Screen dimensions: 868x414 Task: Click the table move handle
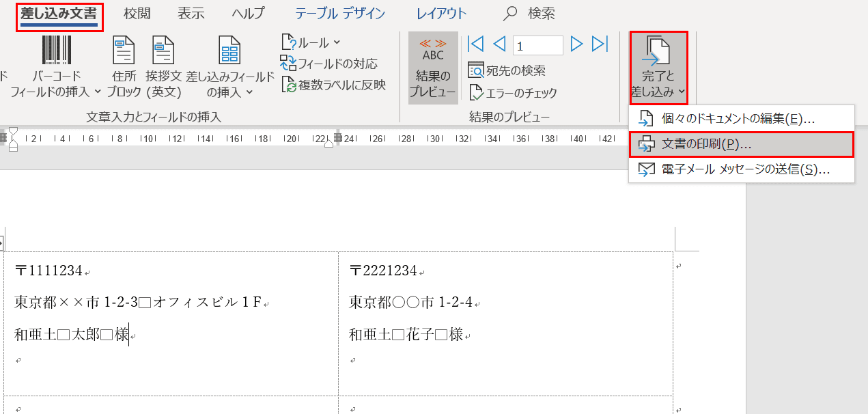tap(1, 243)
